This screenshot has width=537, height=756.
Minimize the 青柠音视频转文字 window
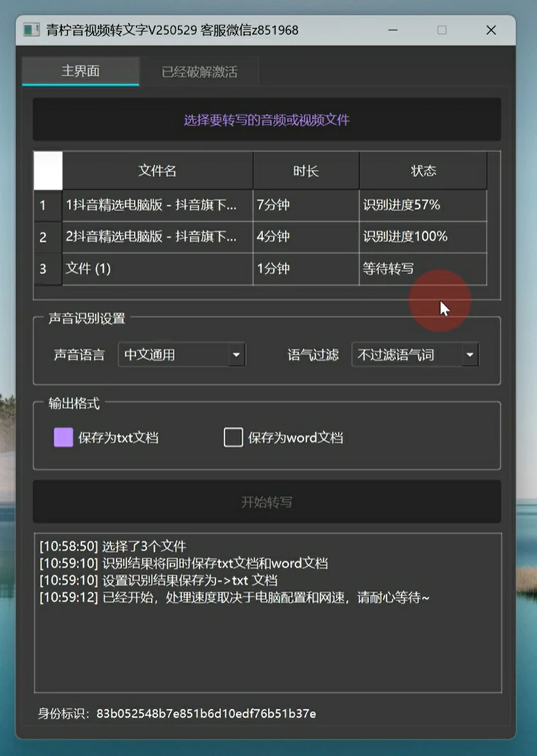point(393,30)
